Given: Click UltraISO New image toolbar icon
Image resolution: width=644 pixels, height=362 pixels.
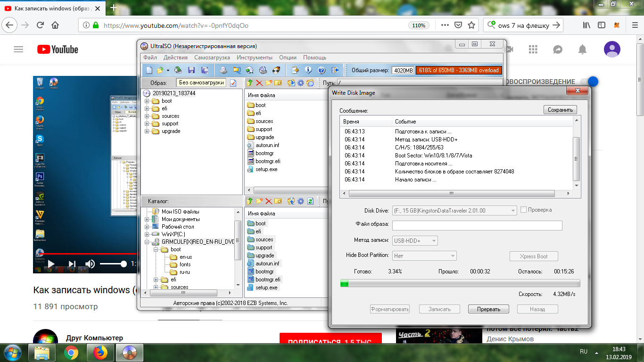Looking at the screenshot, I should click(149, 70).
